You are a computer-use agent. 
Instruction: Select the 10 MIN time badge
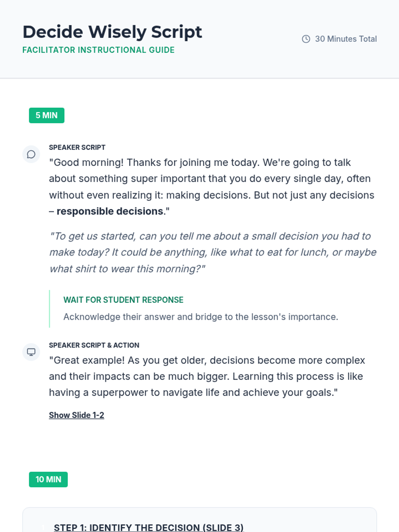coord(48,479)
